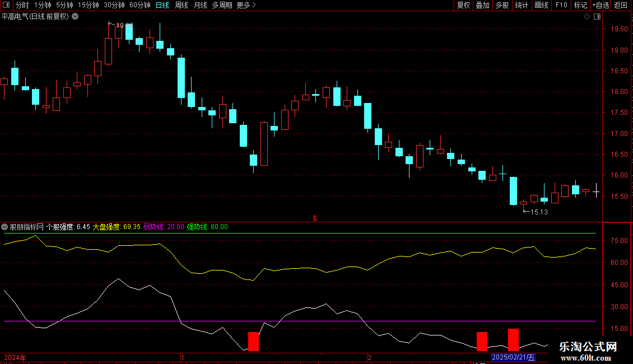Viewport: 633px width, 364px height.
Task: Toggle the left sidebar panel icon
Action: point(6,5)
